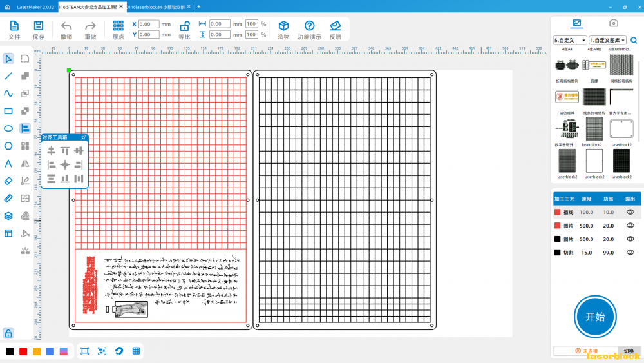Open the 5.自定义 dropdown
Image resolution: width=644 pixels, height=363 pixels.
[570, 40]
